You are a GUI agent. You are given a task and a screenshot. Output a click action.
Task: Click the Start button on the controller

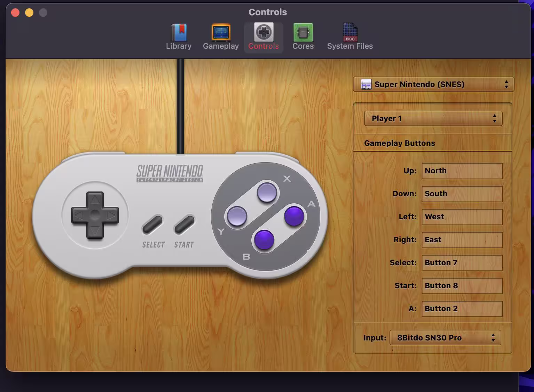tap(184, 225)
